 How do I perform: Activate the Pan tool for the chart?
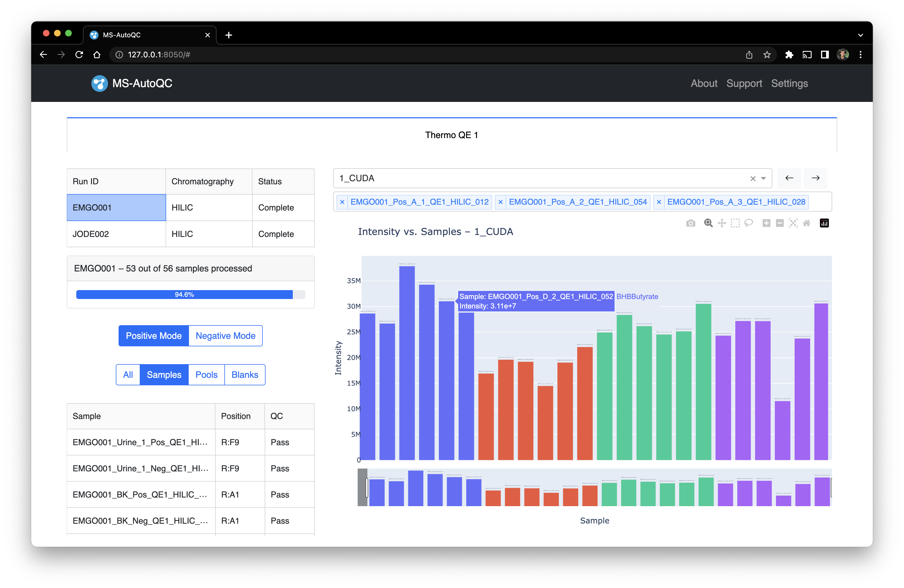722,223
